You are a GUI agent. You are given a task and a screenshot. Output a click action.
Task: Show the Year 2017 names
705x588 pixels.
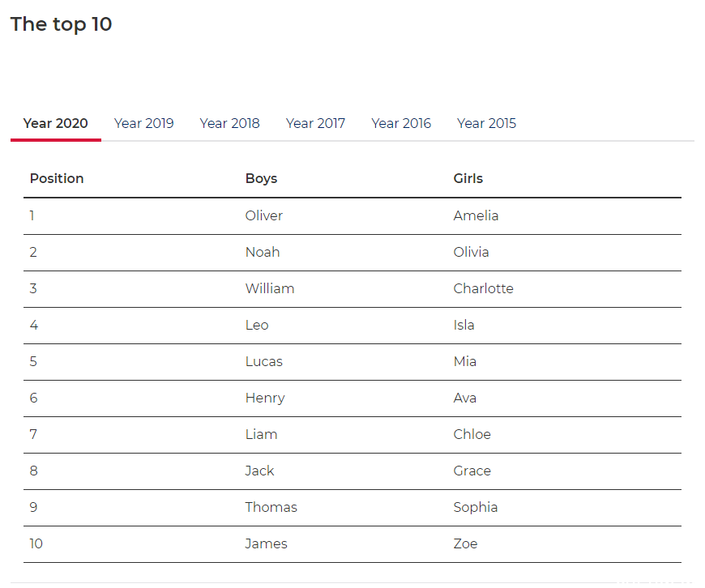pos(316,123)
